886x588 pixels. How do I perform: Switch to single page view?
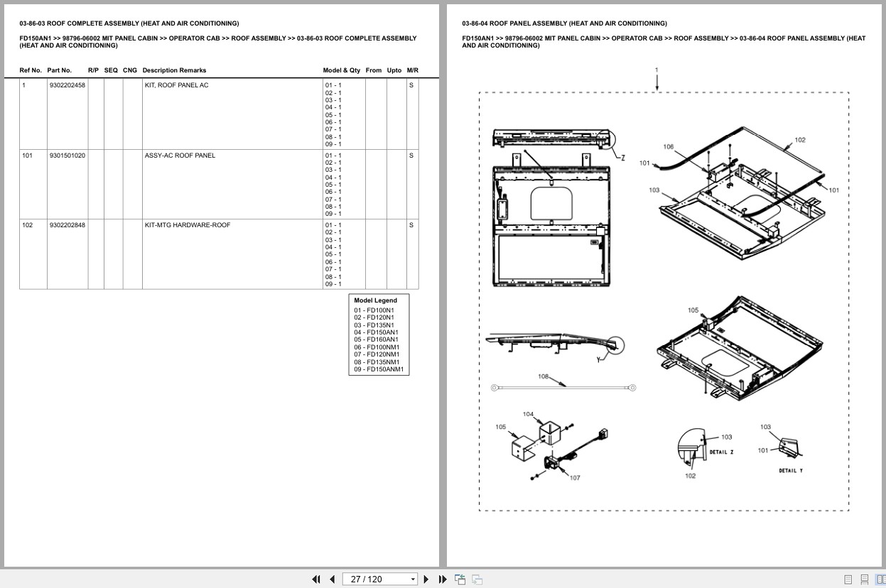848,579
